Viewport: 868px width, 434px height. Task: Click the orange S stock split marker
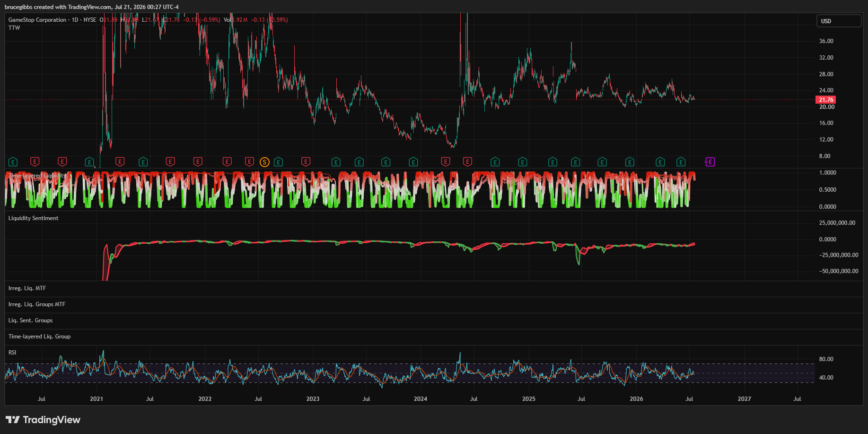264,162
